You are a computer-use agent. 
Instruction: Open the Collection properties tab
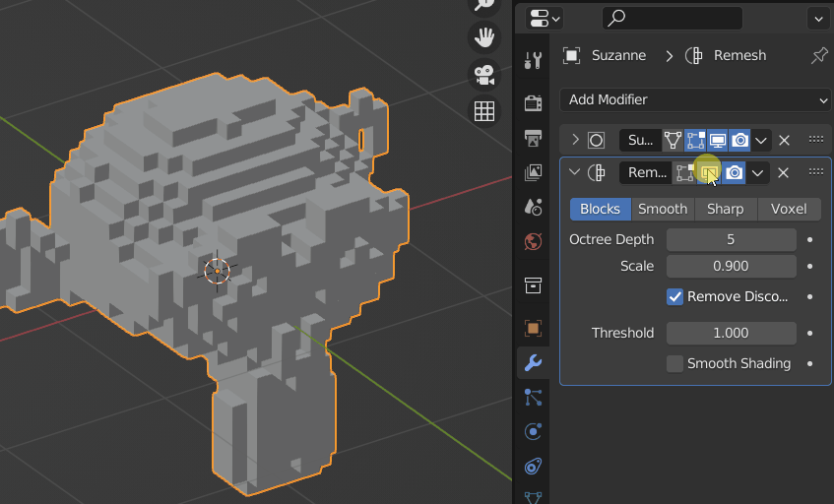(x=533, y=284)
